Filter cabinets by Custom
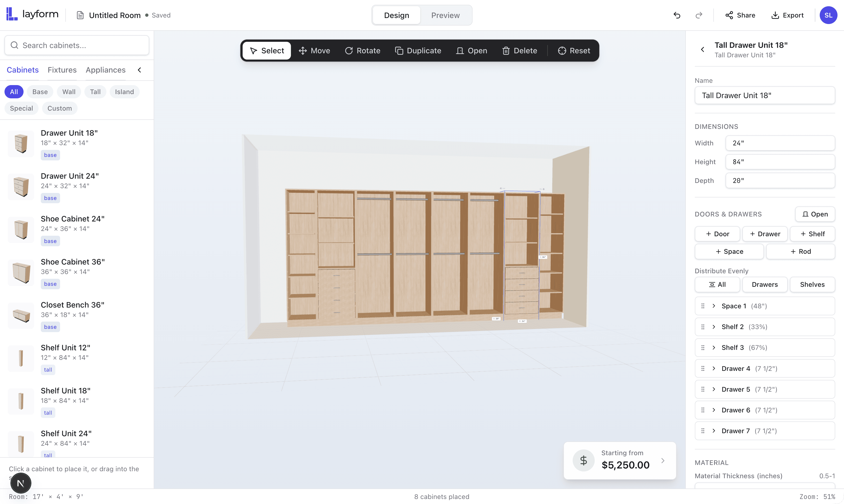 (x=60, y=108)
